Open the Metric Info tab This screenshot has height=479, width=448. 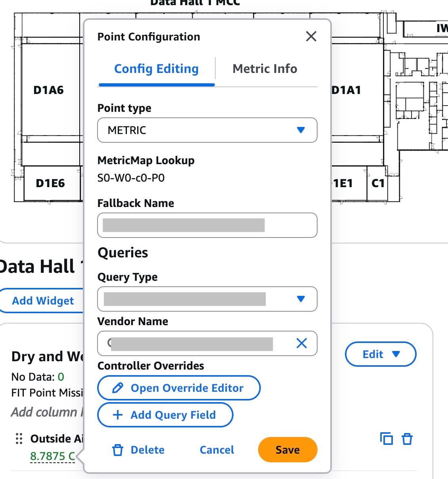tap(265, 69)
